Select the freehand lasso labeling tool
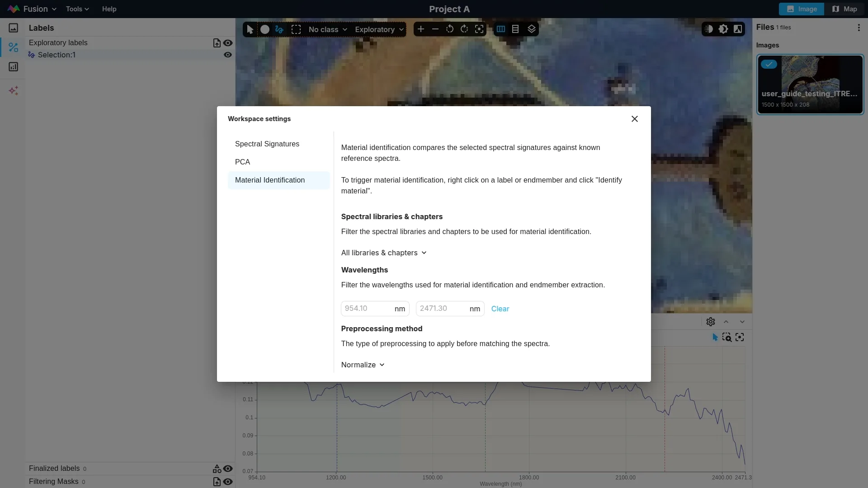Image resolution: width=868 pixels, height=488 pixels. click(x=279, y=29)
